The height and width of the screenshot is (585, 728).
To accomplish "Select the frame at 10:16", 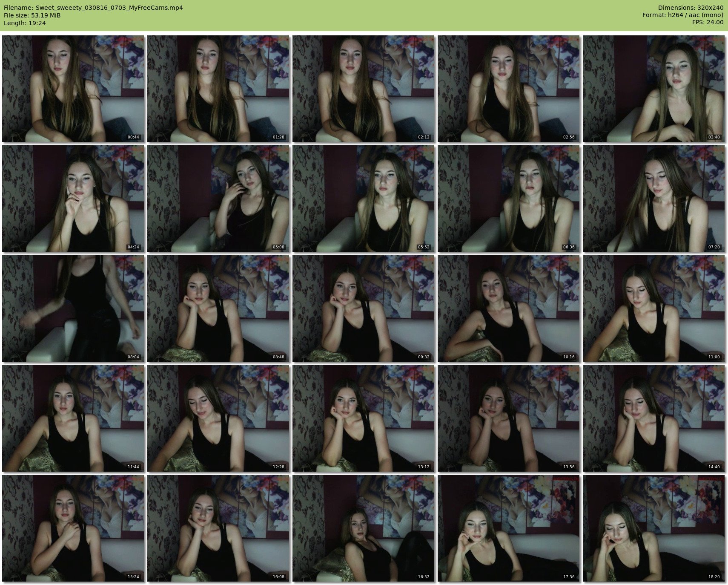I will pyautogui.click(x=509, y=308).
